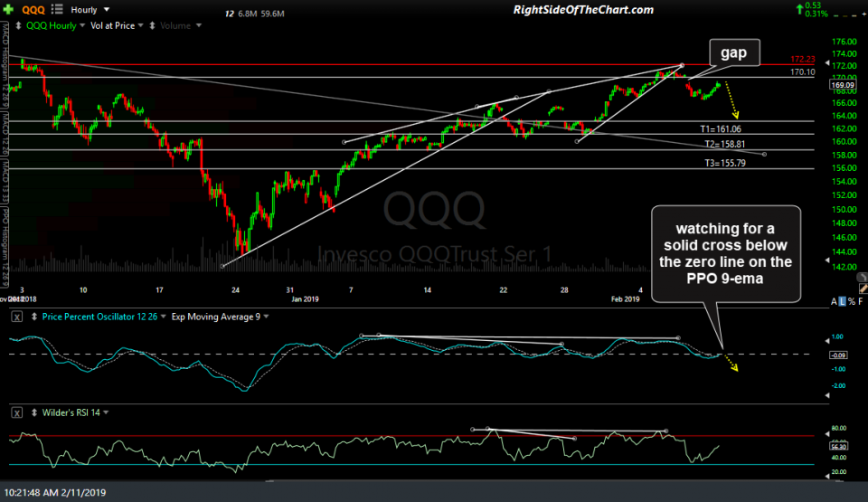Click the QQQ ticker symbol
Image resolution: width=868 pixels, height=502 pixels.
click(x=33, y=10)
